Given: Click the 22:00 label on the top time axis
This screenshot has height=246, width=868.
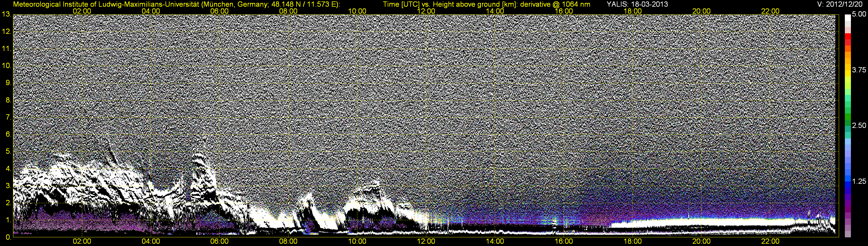Looking at the screenshot, I should point(770,11).
